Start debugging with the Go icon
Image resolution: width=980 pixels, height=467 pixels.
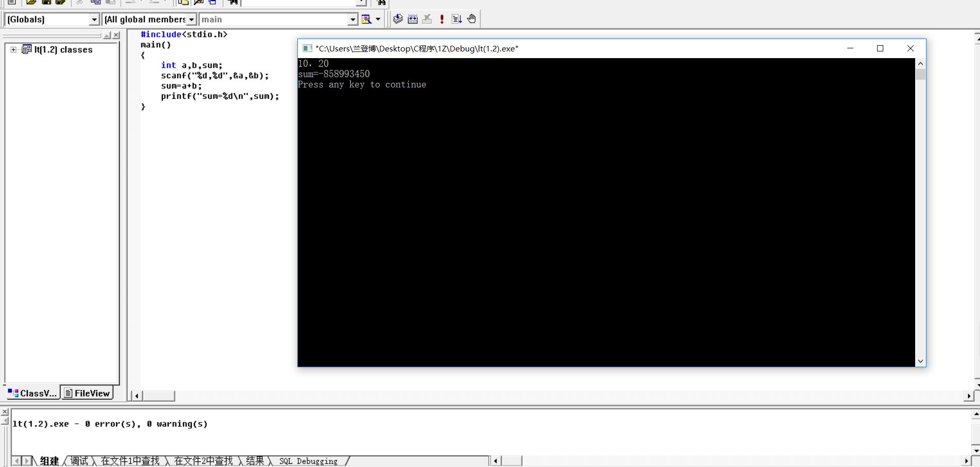click(x=456, y=19)
